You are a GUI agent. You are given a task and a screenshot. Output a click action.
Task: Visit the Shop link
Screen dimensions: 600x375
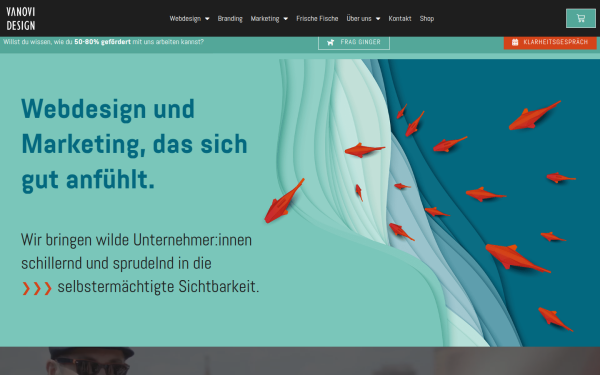(427, 18)
